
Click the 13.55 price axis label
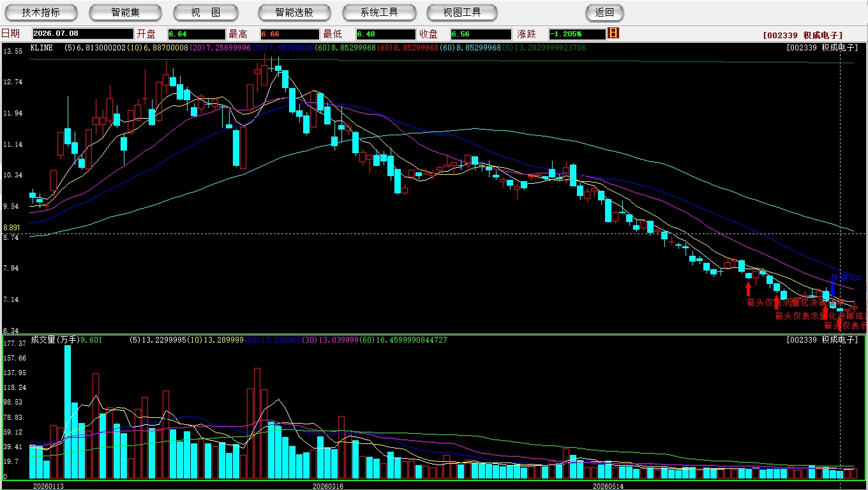[13, 51]
